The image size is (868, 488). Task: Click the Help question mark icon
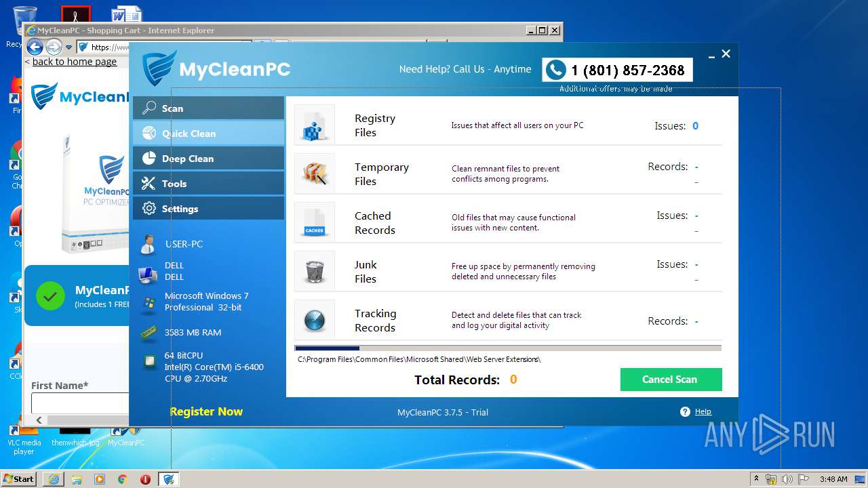click(685, 411)
